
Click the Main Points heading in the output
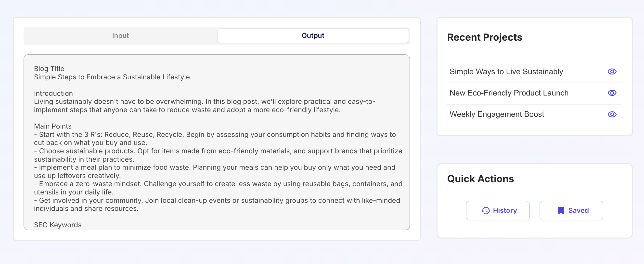coord(53,126)
